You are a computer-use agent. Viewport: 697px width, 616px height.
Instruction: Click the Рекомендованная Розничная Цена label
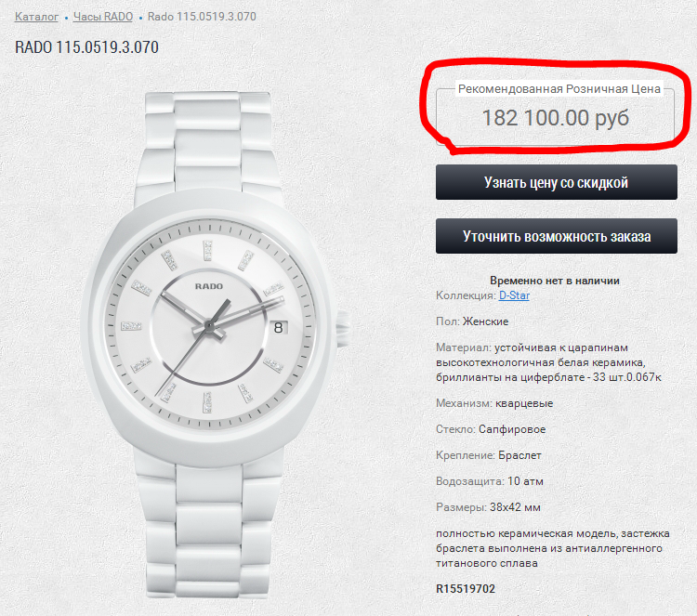(x=559, y=89)
